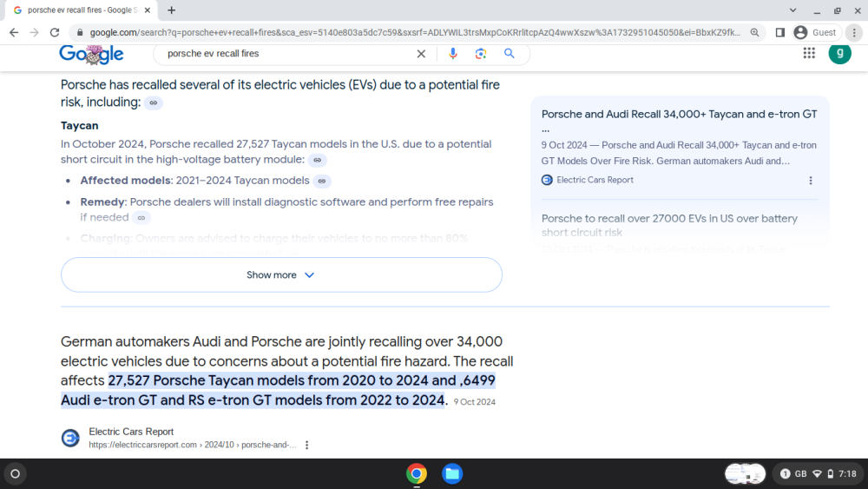
Task: Click the 'Taycan' heading
Action: point(79,126)
